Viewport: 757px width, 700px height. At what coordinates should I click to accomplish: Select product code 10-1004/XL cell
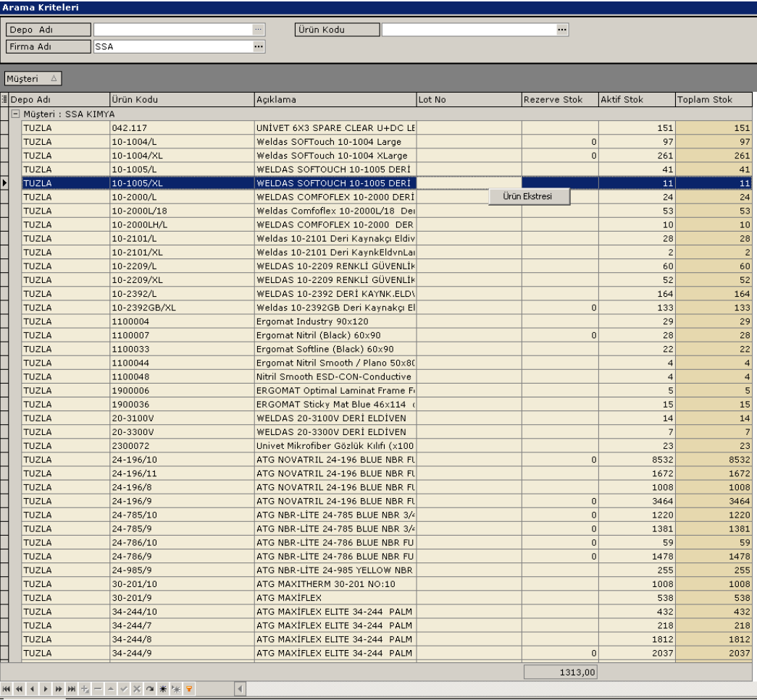click(182, 156)
